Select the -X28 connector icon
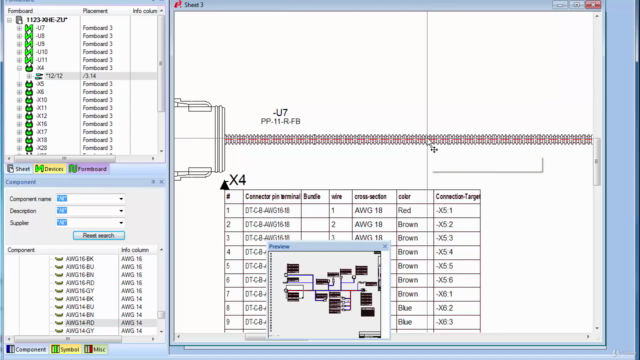Image resolution: width=640 pixels, height=360 pixels. [x=29, y=148]
